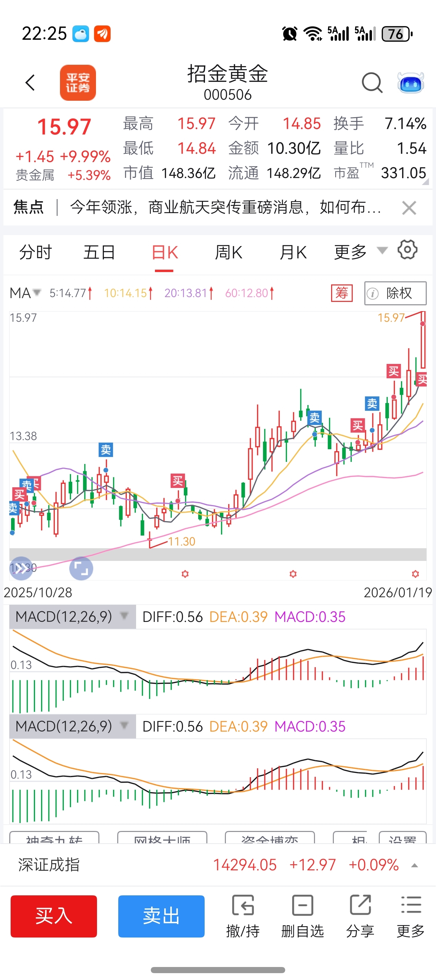The image size is (436, 980).
Task: Tap the blue bird notification icon
Action: (x=81, y=34)
